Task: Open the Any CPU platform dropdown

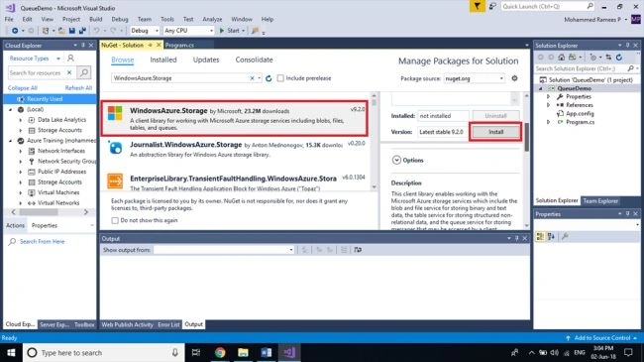Action: tap(188, 31)
